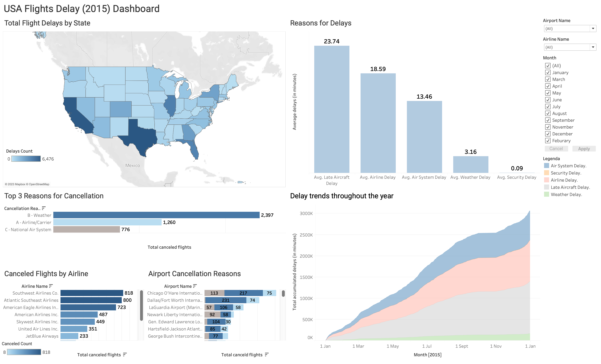Uncheck the December month checkbox
This screenshot has width=601, height=364.
click(548, 134)
